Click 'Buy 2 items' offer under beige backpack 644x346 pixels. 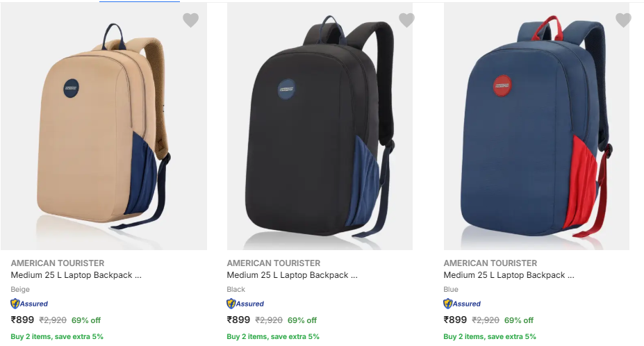[57, 337]
